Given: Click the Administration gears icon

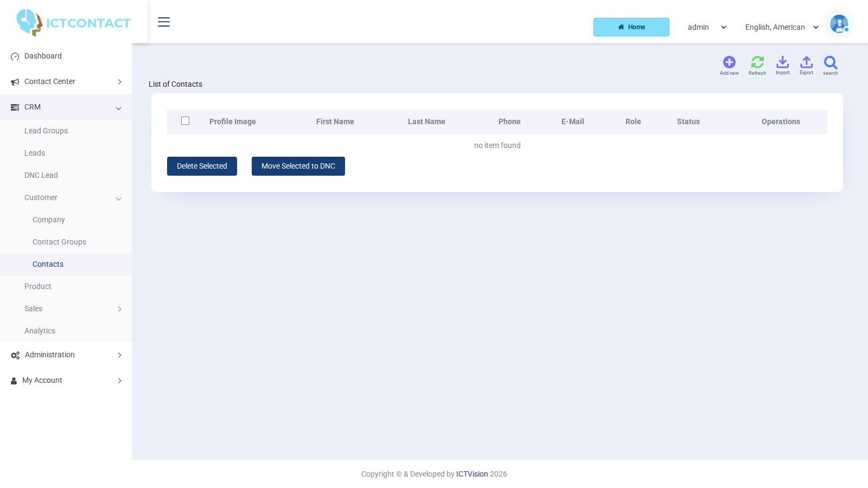Looking at the screenshot, I should click(x=15, y=355).
